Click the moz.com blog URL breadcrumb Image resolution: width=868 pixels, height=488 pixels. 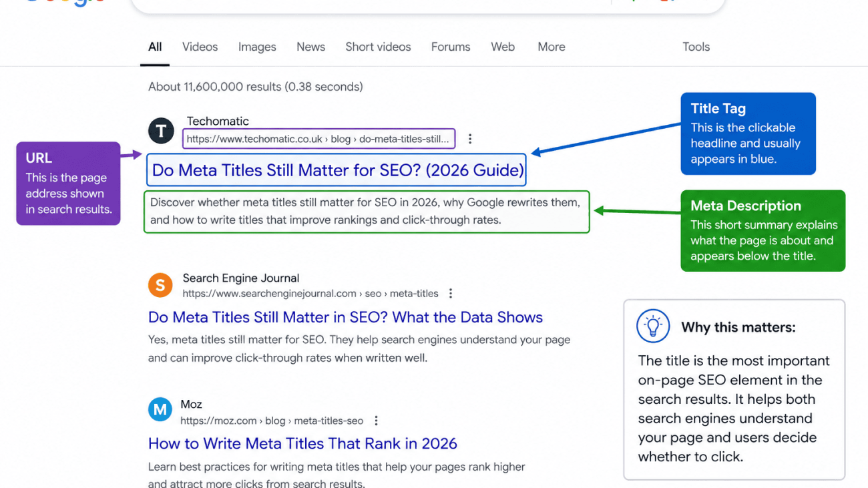tap(272, 421)
